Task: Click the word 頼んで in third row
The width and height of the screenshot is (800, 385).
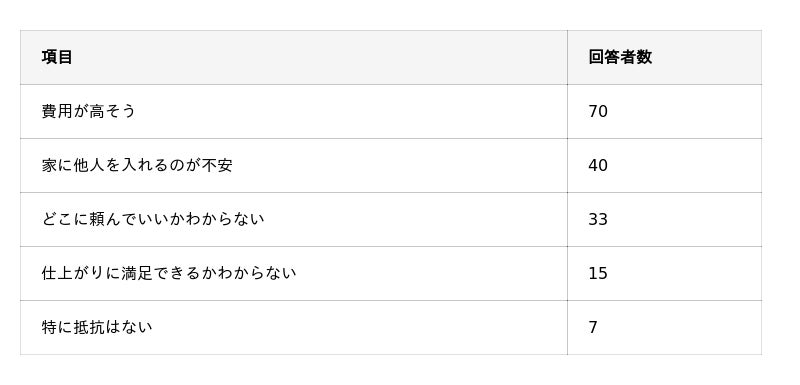Action: click(105, 220)
